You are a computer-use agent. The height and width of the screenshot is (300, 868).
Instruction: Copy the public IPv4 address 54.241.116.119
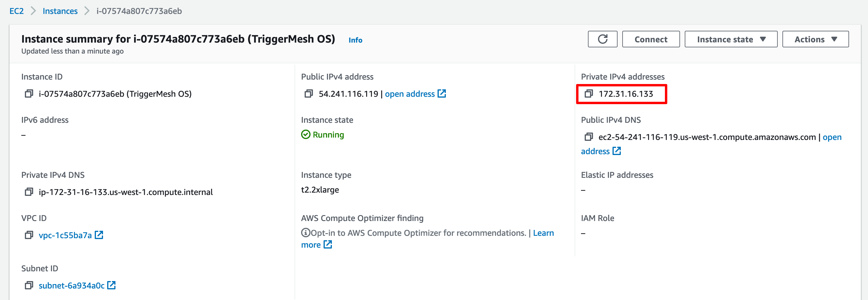click(309, 93)
